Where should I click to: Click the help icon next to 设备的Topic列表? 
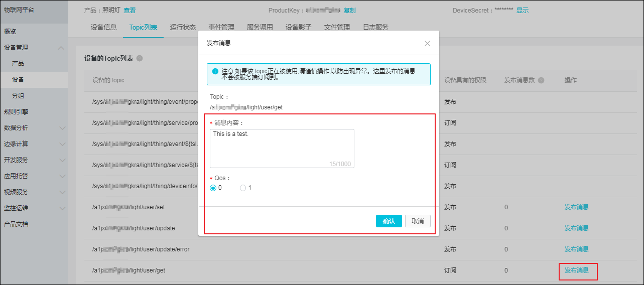click(x=140, y=59)
